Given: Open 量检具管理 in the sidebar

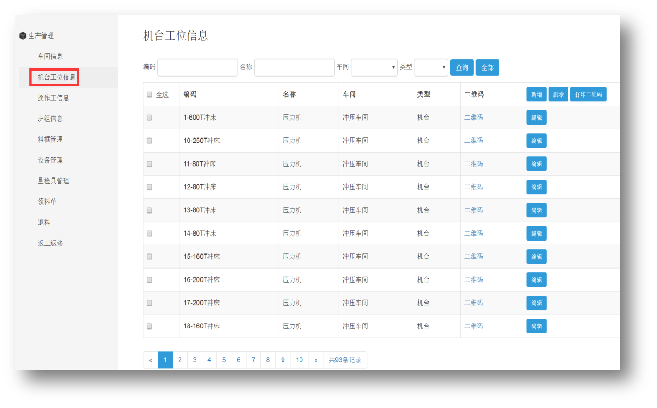Looking at the screenshot, I should click(53, 181).
